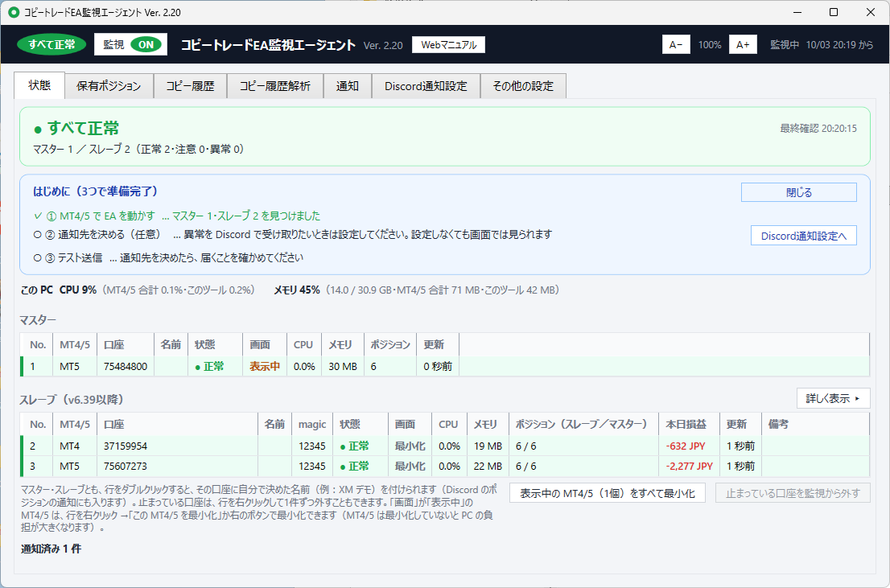The width and height of the screenshot is (890, 588).
Task: Click the 100% zoom level label
Action: [710, 45]
